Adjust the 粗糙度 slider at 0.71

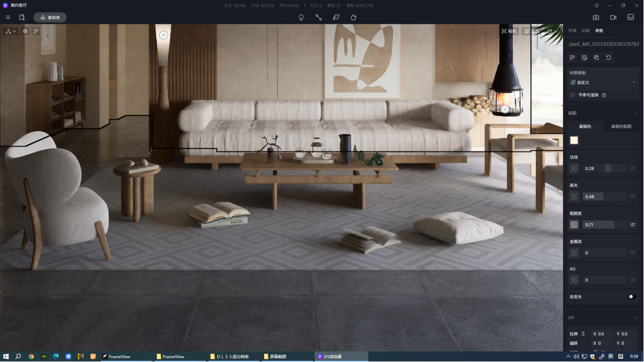605,225
